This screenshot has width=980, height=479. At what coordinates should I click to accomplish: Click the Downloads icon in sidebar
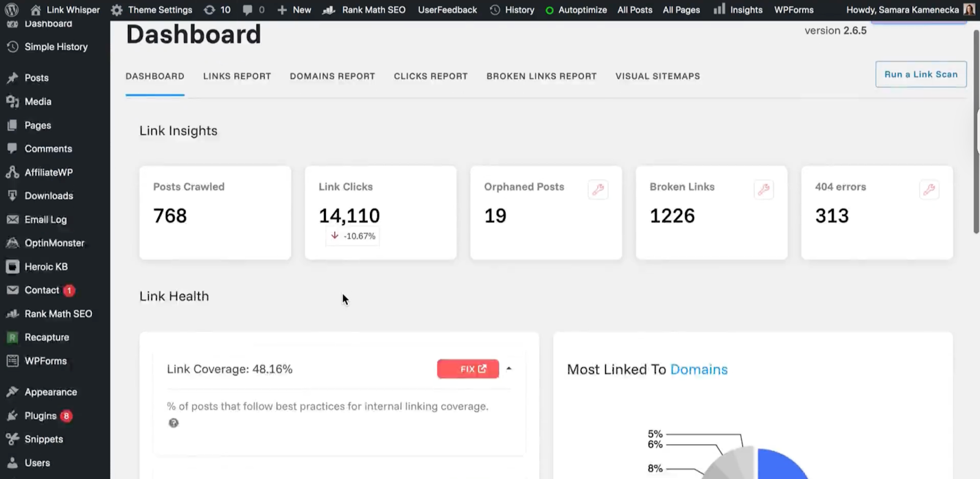click(x=12, y=195)
